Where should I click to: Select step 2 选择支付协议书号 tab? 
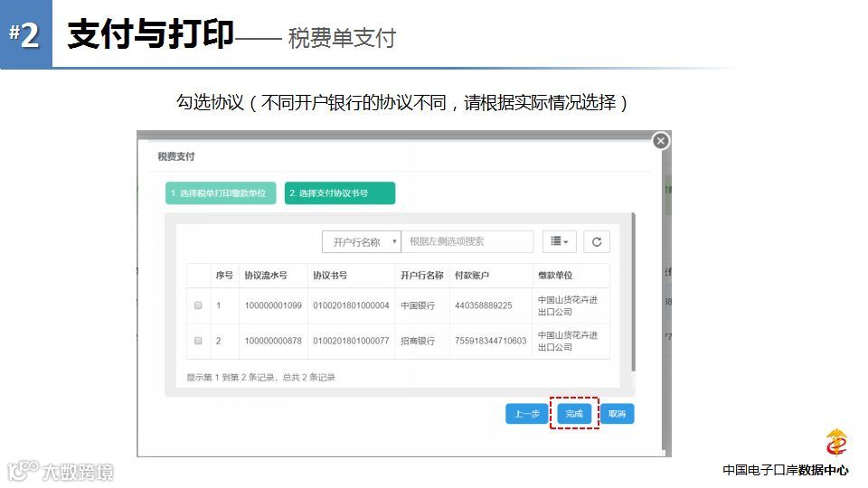340,193
